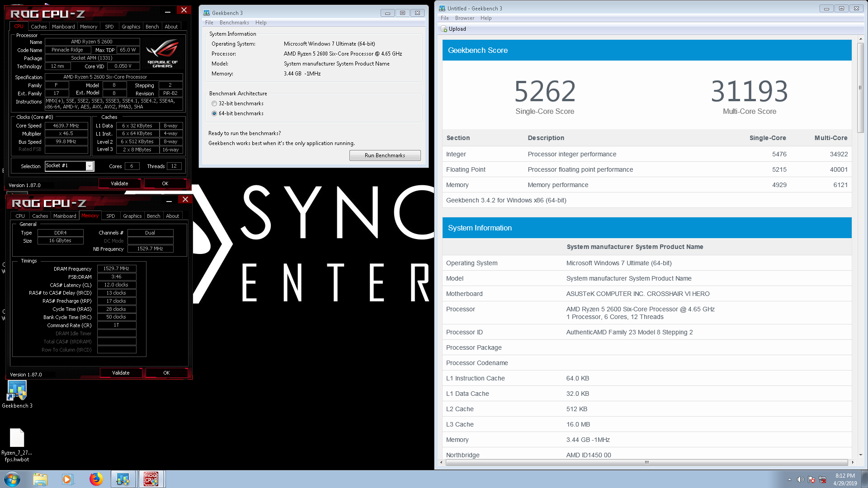Open Benchmarks menu in Geekbench
Screen dimensions: 868x488
click(x=234, y=23)
